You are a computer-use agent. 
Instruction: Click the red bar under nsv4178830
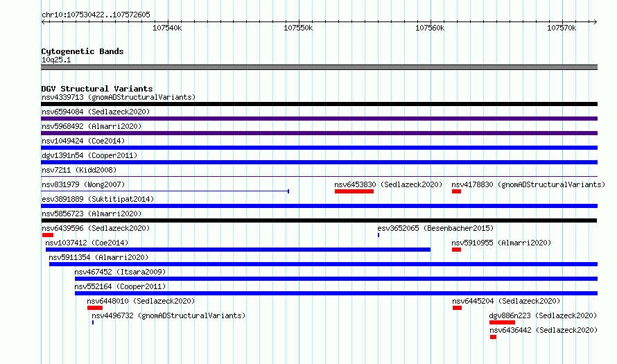[x=456, y=191]
